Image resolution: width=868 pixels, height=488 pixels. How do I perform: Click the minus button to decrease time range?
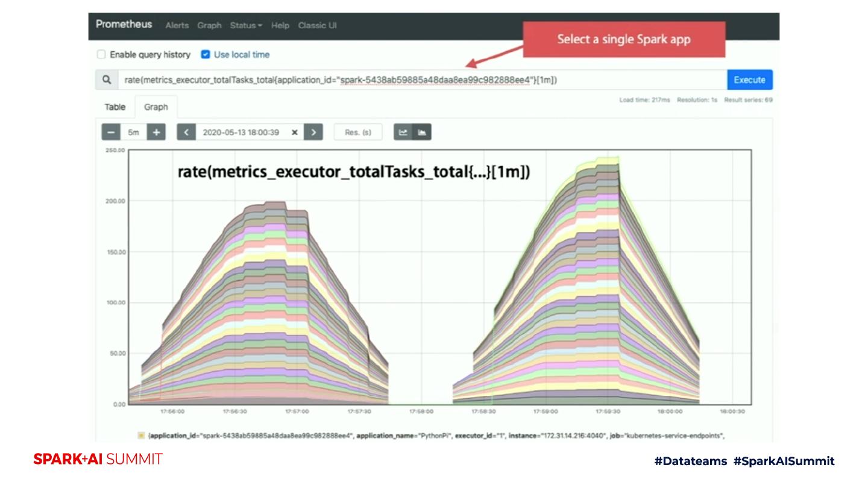pos(111,132)
